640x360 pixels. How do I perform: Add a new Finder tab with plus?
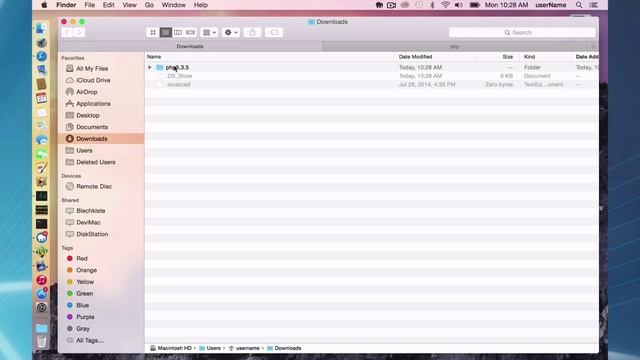point(593,47)
